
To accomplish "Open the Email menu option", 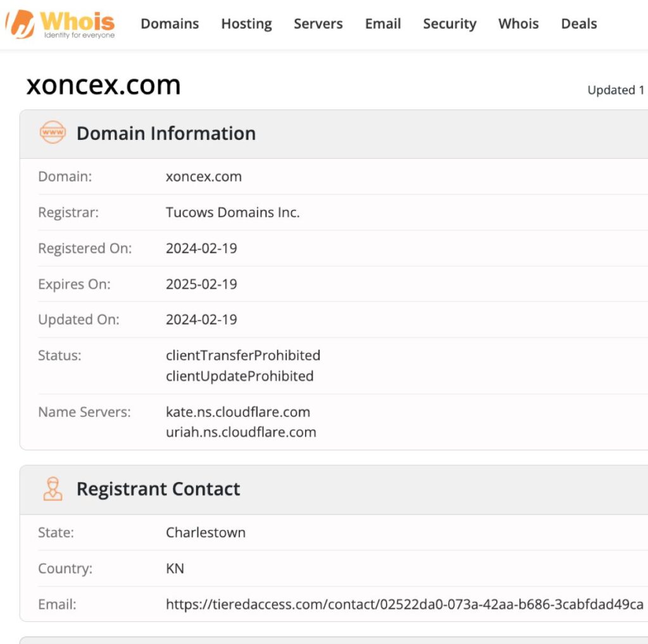I will pos(382,23).
